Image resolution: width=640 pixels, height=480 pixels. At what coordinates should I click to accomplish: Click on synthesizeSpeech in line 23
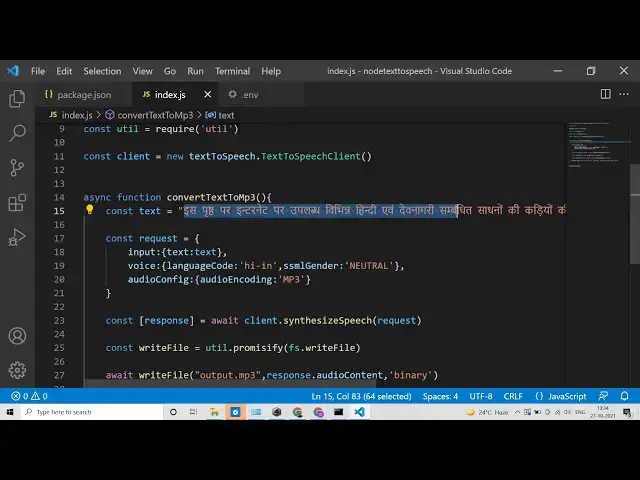[327, 320]
